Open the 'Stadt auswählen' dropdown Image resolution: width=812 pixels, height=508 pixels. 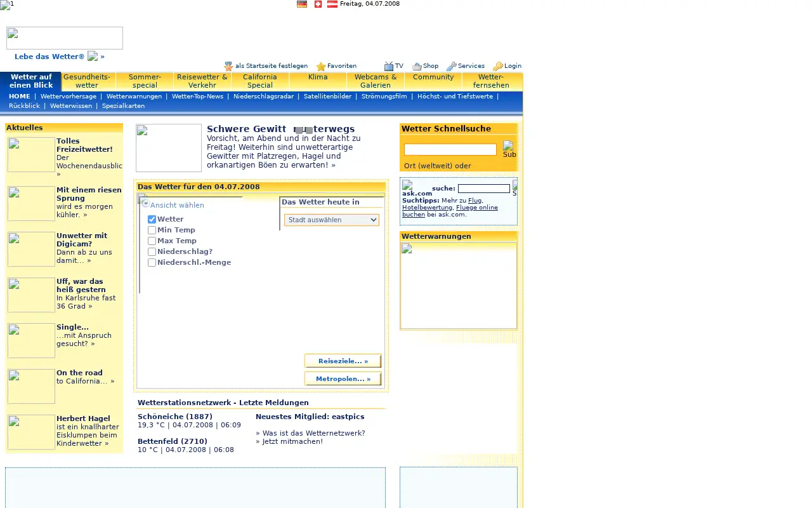point(332,220)
